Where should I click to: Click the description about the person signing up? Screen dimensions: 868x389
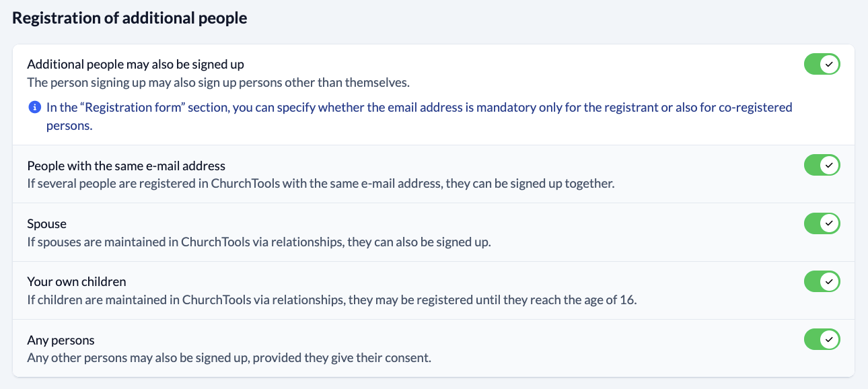pos(218,83)
